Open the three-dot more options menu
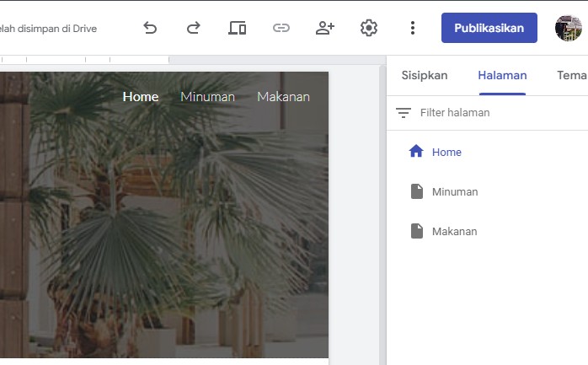 click(413, 28)
